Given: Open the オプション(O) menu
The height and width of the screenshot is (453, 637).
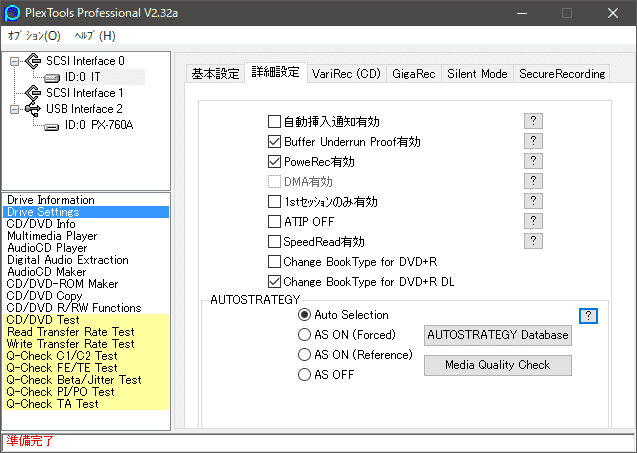Looking at the screenshot, I should click(34, 36).
